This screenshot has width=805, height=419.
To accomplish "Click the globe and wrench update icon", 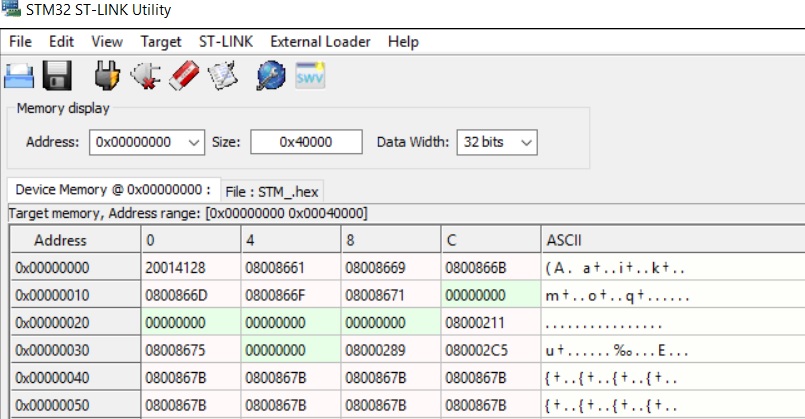I will click(x=271, y=76).
